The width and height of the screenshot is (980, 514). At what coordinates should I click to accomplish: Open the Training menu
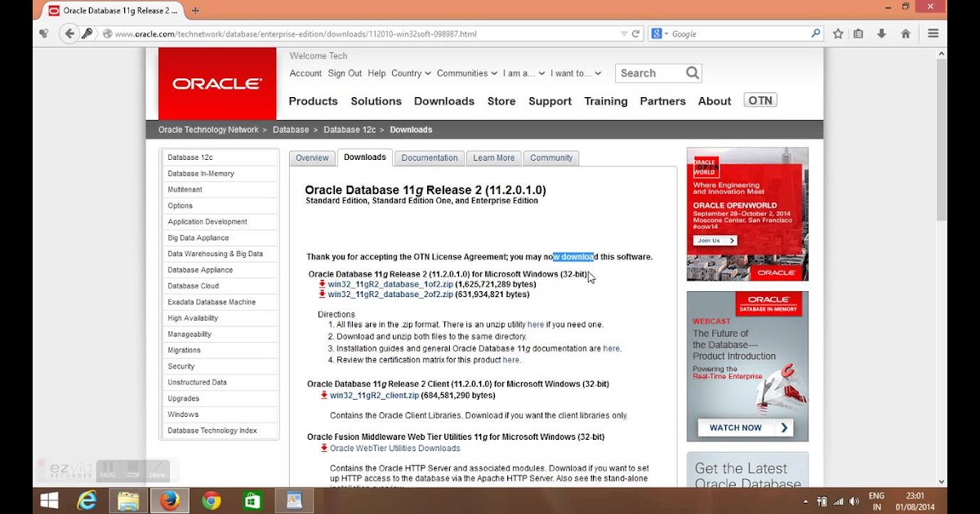pyautogui.click(x=606, y=101)
